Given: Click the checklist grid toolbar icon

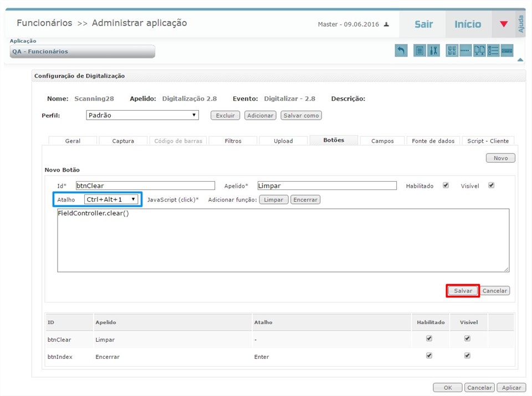Looking at the screenshot, I should [x=452, y=51].
